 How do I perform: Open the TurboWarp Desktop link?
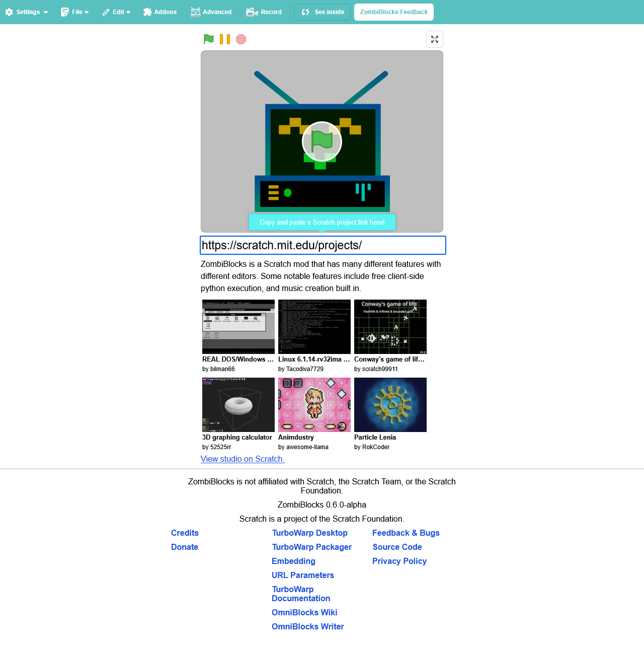click(x=310, y=533)
